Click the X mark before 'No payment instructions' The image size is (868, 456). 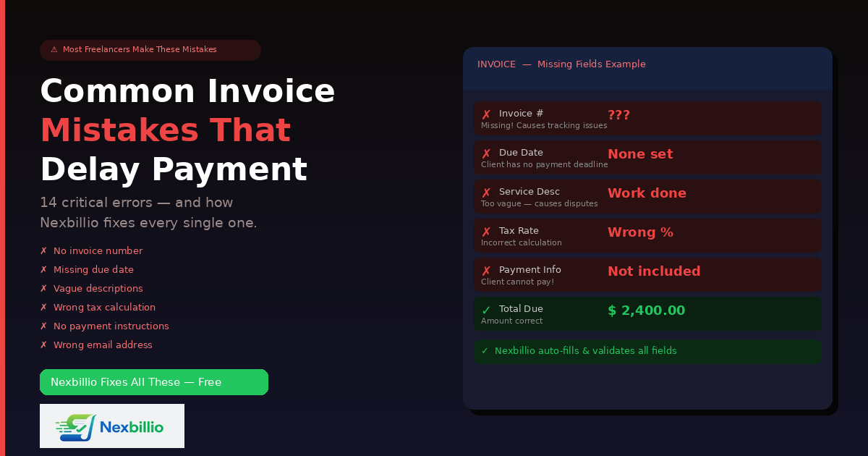(43, 326)
